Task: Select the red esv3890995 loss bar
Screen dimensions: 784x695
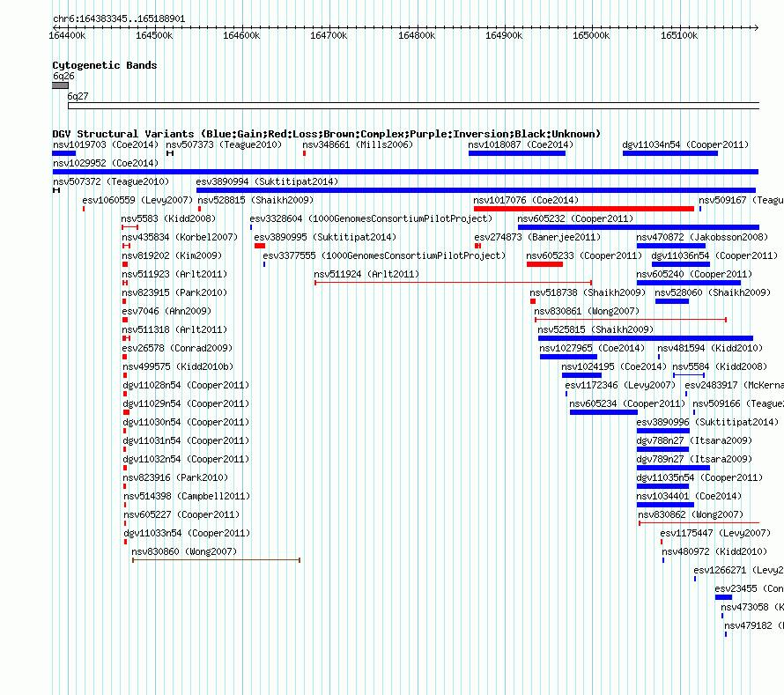Action: pyautogui.click(x=260, y=246)
